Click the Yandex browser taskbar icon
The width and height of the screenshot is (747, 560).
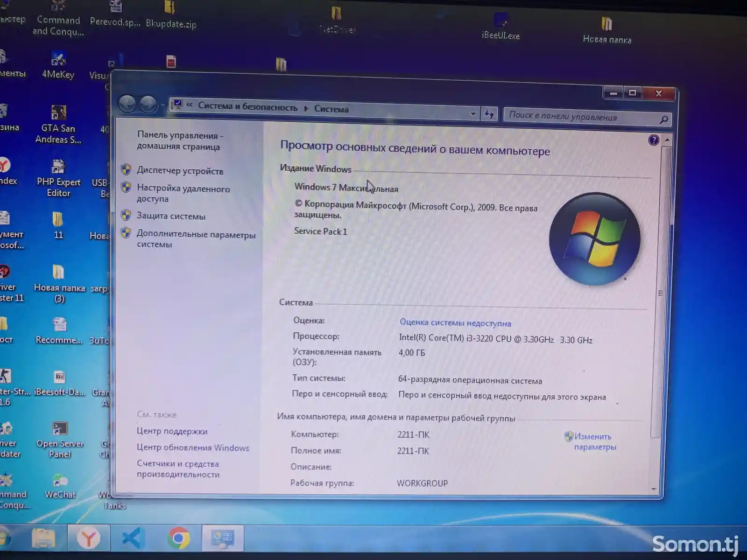point(88,539)
